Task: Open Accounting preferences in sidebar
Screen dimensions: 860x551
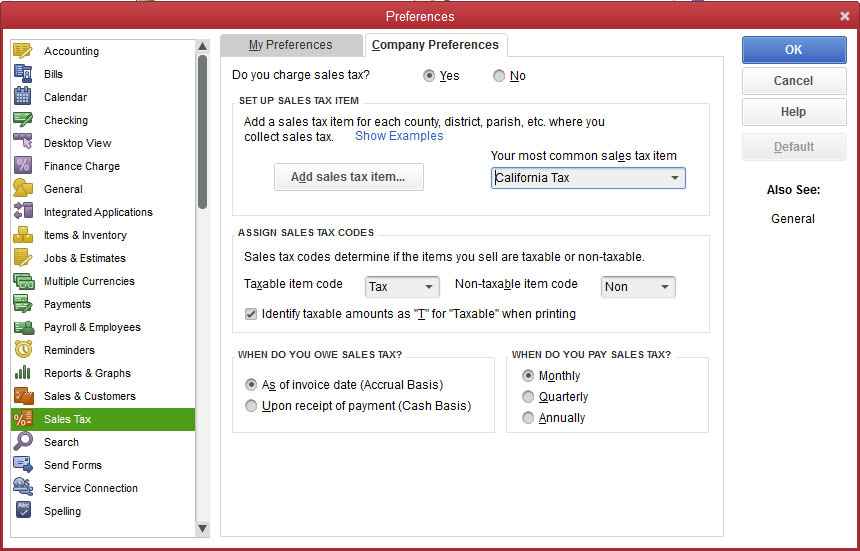Action: pos(103,51)
